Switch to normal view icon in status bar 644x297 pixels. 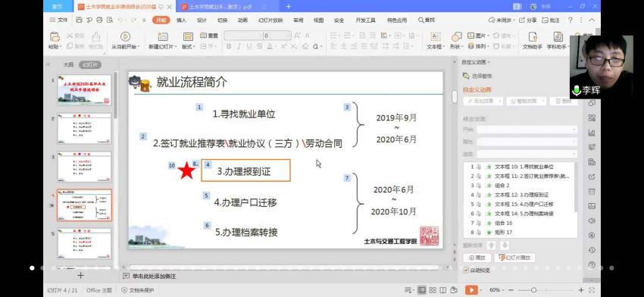421,290
